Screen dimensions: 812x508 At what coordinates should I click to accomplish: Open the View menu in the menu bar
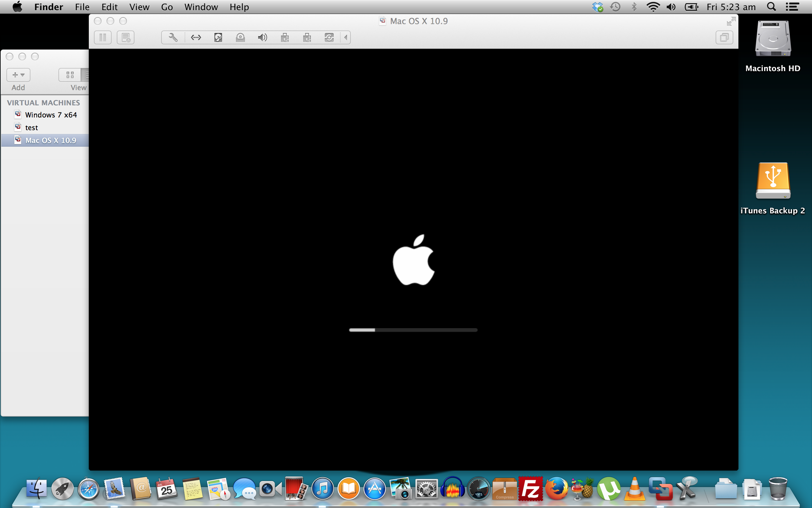pyautogui.click(x=139, y=7)
